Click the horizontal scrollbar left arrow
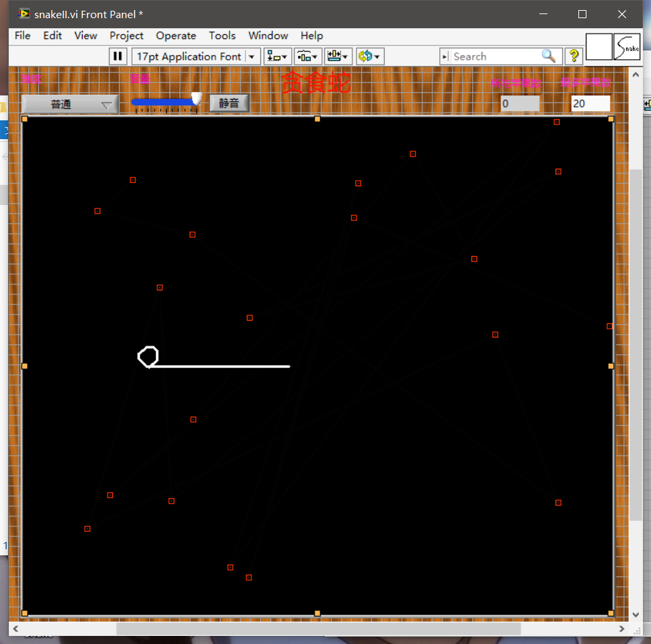651x644 pixels. (x=15, y=629)
